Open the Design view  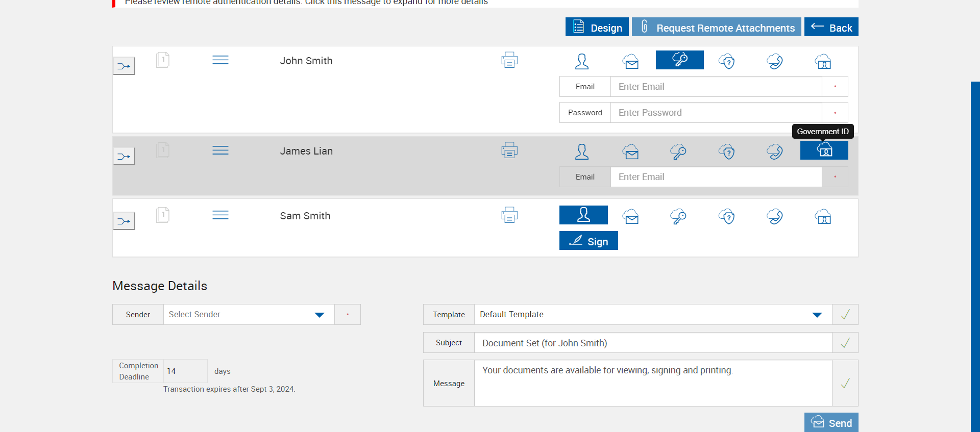coord(597,28)
